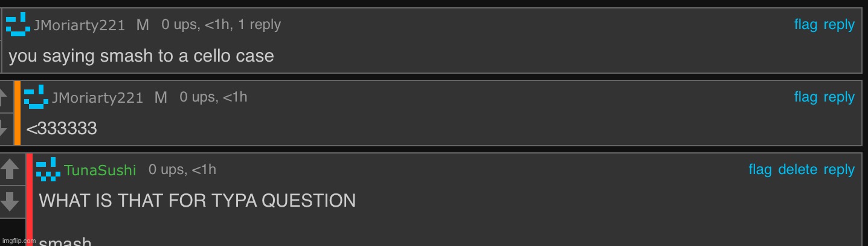Screen dimensions: 868x246
Task: Click TunaSushi's pixel smiley avatar icon
Action: pyautogui.click(x=48, y=169)
